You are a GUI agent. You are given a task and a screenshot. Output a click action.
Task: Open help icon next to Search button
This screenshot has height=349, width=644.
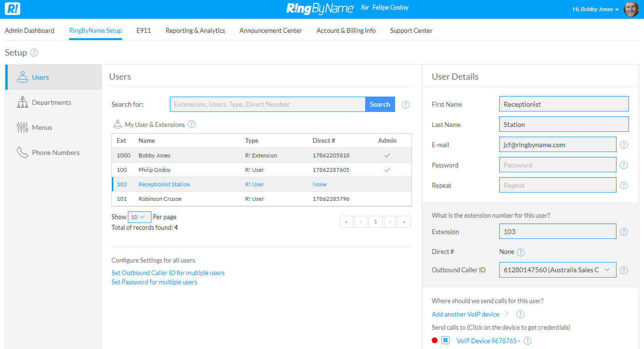[406, 104]
